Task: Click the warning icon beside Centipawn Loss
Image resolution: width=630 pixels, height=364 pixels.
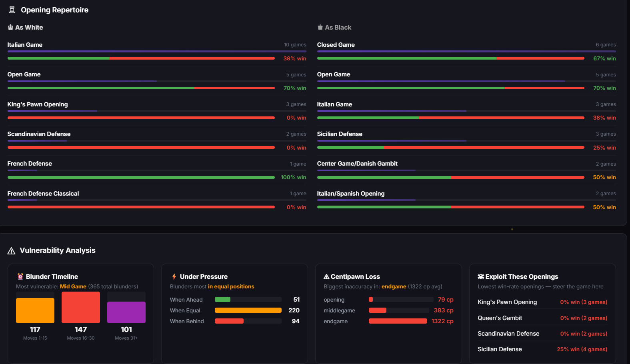Action: point(326,276)
